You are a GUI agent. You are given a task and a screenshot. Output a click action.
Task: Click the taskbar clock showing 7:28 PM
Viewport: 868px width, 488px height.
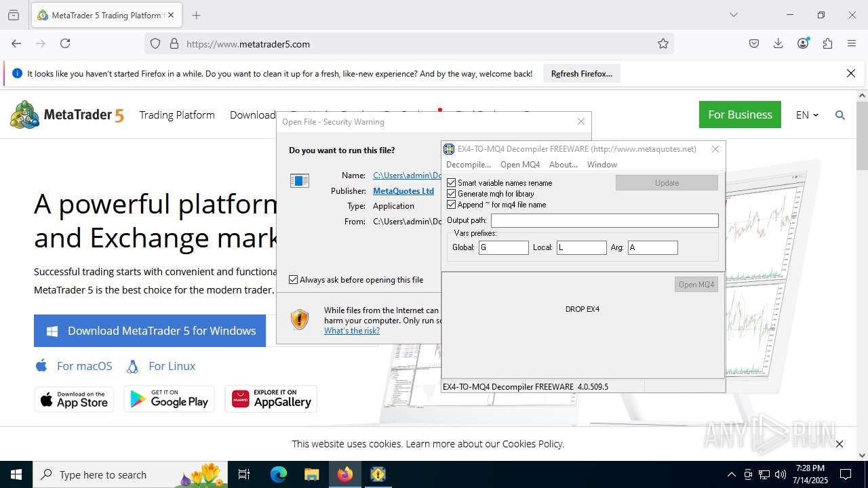point(810,474)
